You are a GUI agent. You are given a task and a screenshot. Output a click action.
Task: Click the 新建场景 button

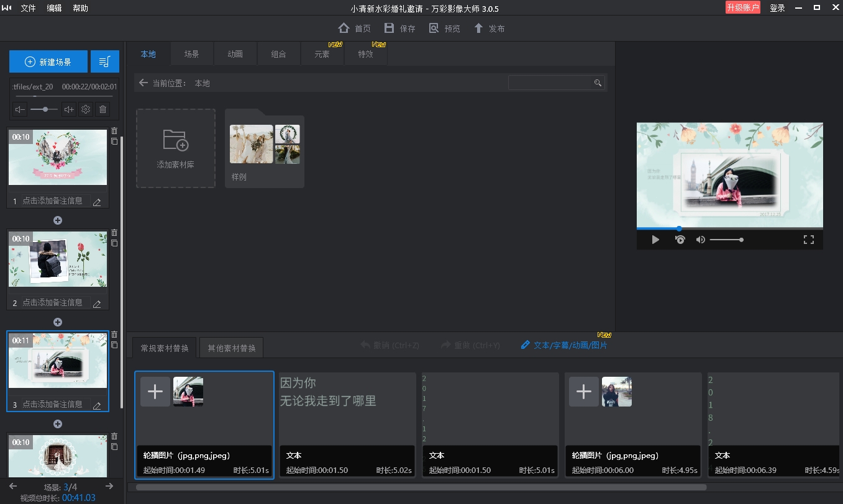(48, 61)
